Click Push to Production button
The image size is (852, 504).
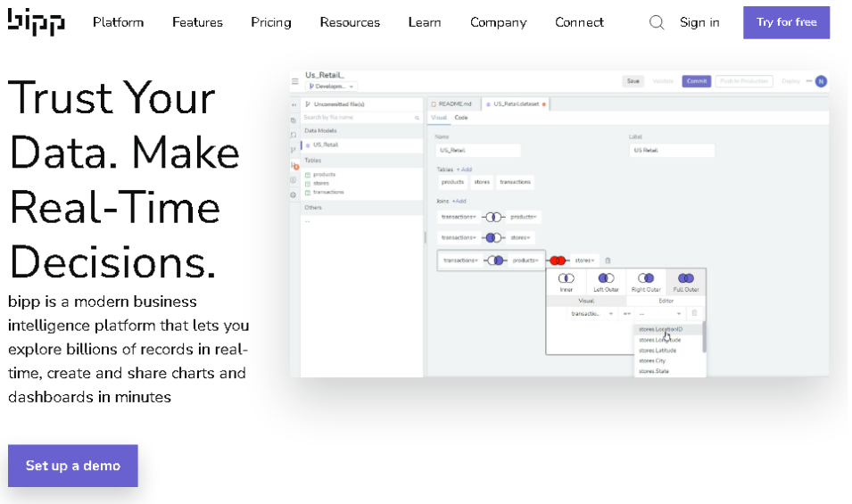pyautogui.click(x=744, y=81)
